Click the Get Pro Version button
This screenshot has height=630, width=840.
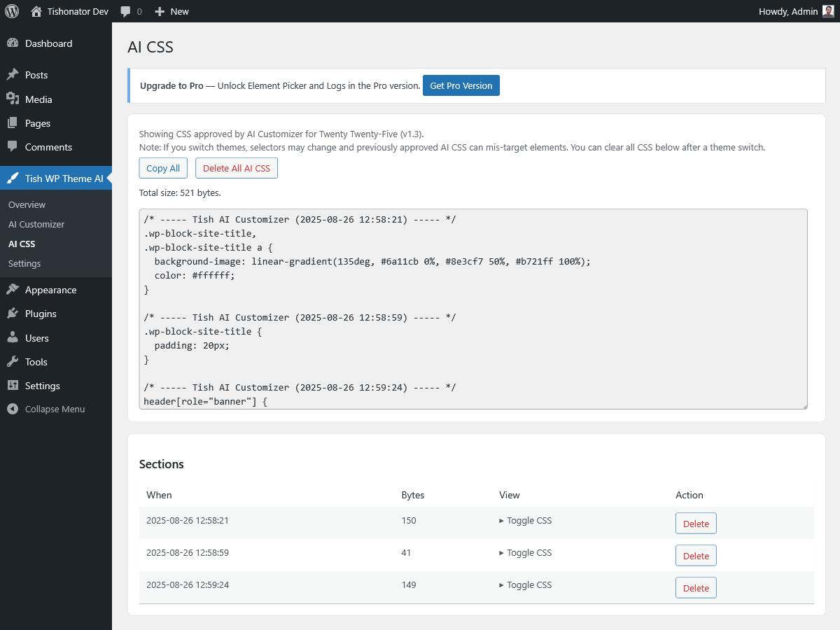tap(461, 85)
